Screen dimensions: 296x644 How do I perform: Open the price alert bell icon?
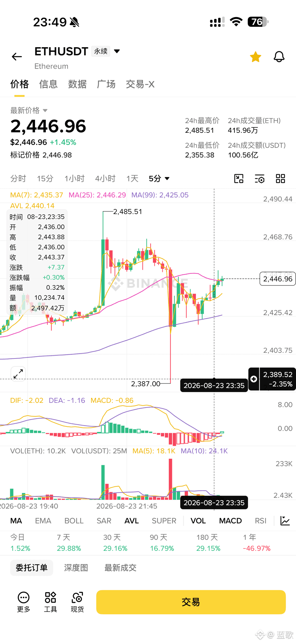(x=279, y=57)
